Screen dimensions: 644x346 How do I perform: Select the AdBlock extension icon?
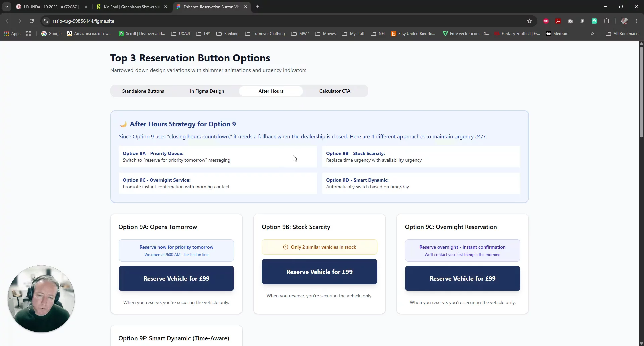pyautogui.click(x=546, y=21)
